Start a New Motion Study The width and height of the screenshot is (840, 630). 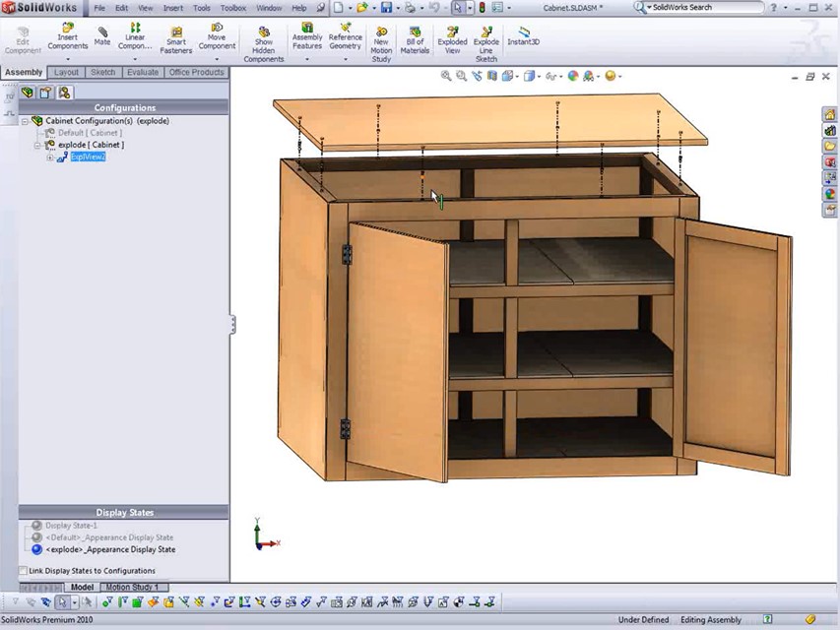coord(381,42)
